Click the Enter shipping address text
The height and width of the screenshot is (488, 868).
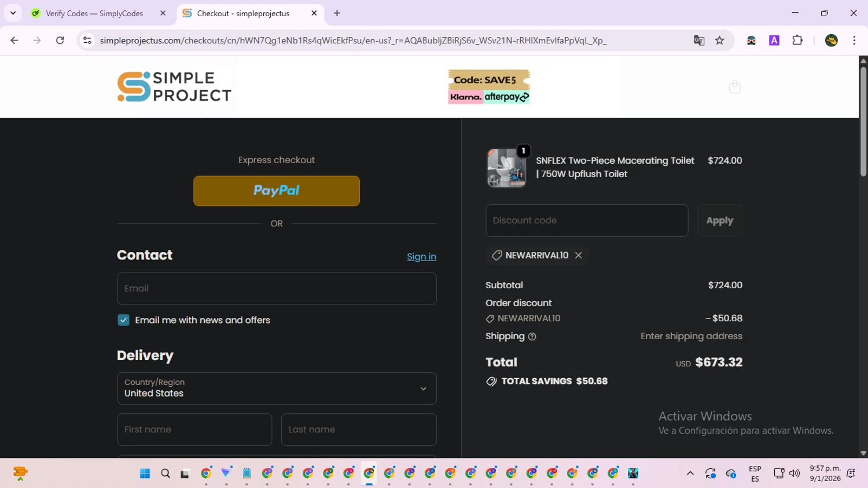coord(691,336)
